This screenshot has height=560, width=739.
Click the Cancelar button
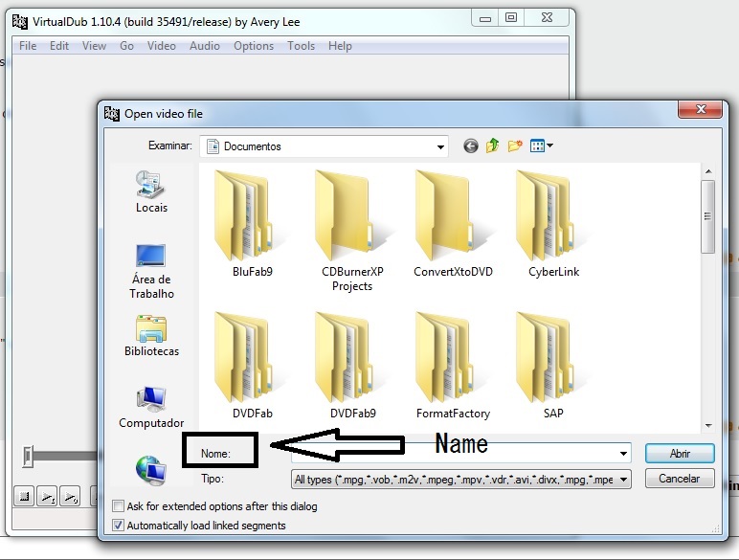pos(680,479)
